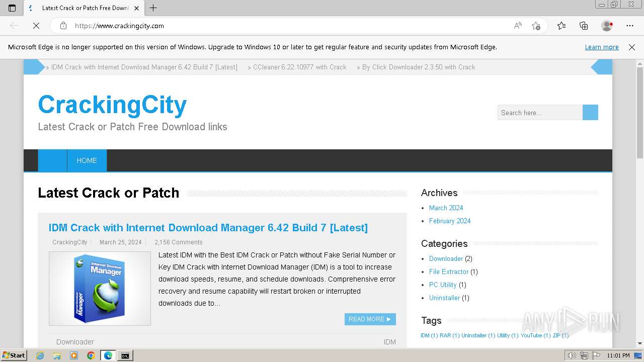644x362 pixels.
Task: Go back with browser back arrow
Action: coord(14,26)
